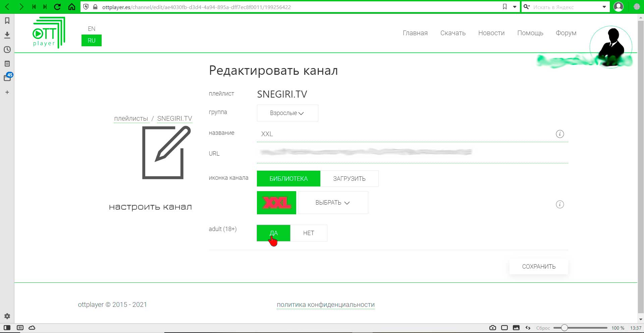Open browser settings gear icon

[7, 316]
